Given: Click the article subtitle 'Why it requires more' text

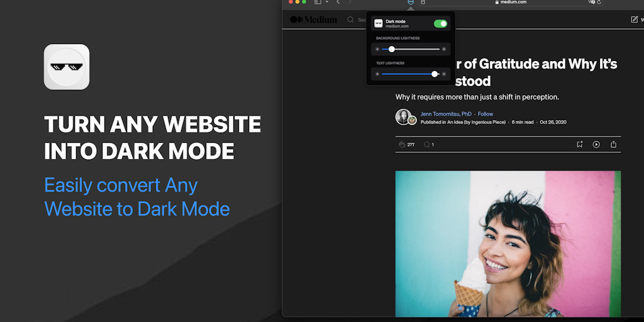Looking at the screenshot, I should [477, 97].
